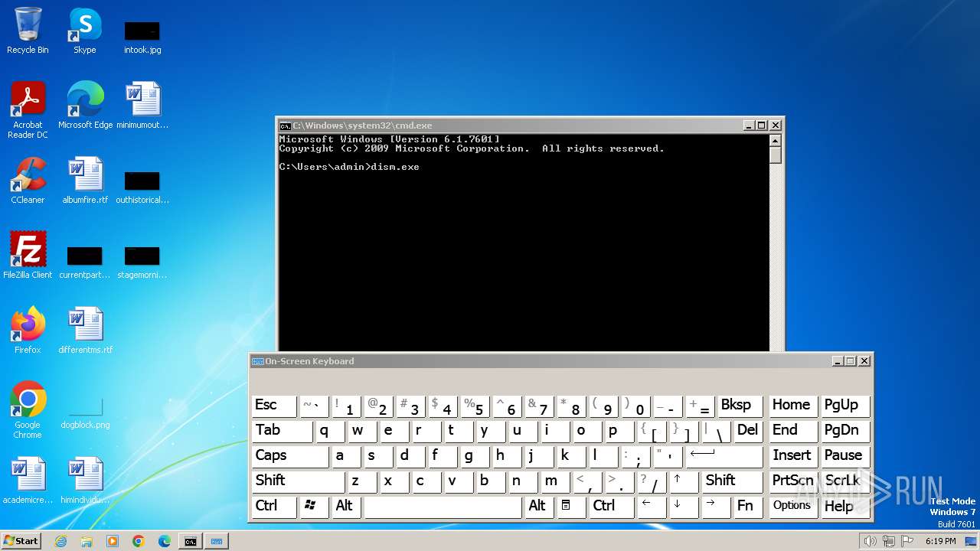
Task: Select the currentpart file icon
Action: [x=85, y=262]
